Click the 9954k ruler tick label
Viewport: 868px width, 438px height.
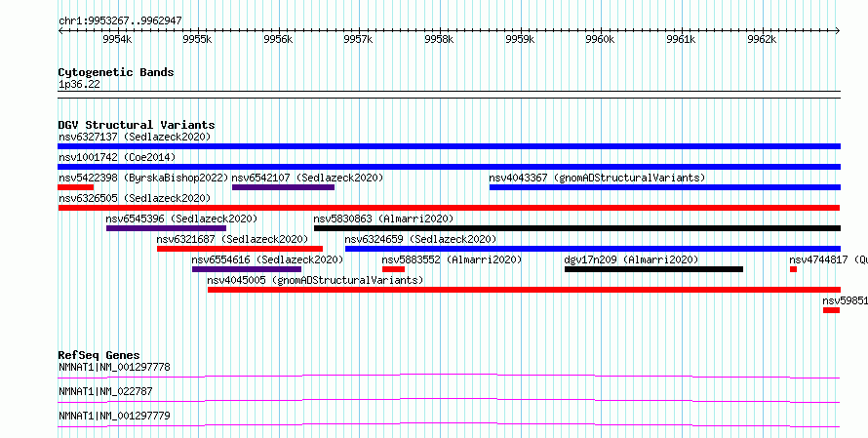[117, 39]
